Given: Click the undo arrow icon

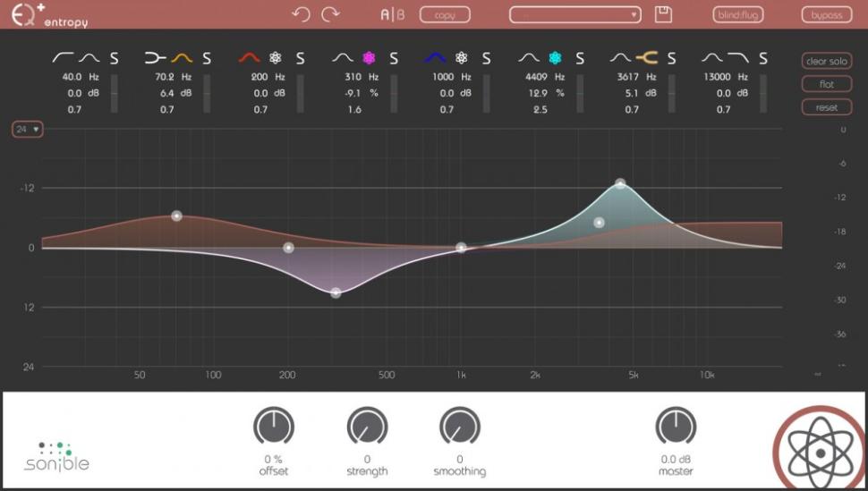Looking at the screenshot, I should click(302, 14).
